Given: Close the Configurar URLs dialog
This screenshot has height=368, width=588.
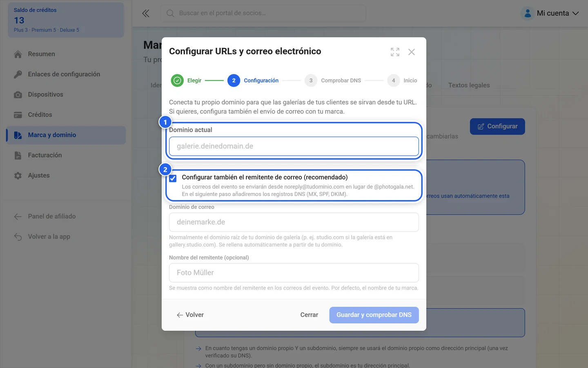Looking at the screenshot, I should [x=412, y=52].
